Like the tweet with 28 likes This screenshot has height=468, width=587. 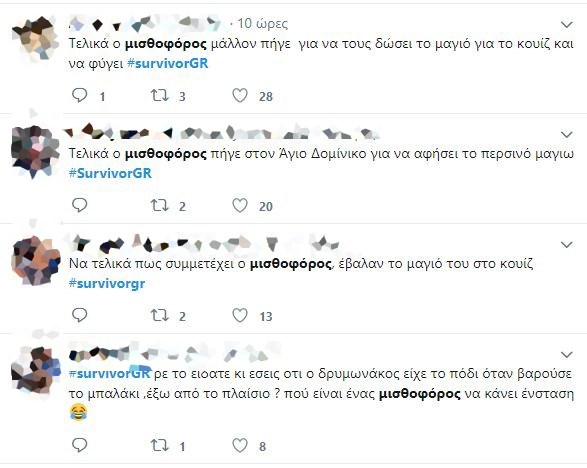240,95
